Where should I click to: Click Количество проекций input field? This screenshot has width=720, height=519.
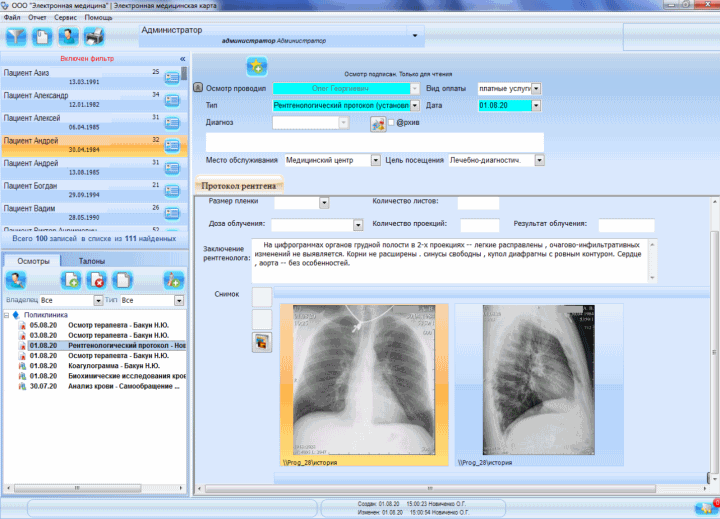click(x=480, y=225)
